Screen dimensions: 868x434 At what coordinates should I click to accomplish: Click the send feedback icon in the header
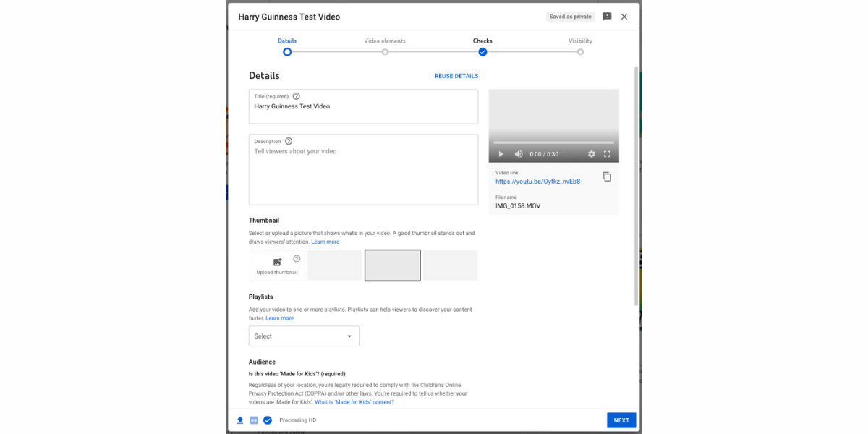[607, 17]
